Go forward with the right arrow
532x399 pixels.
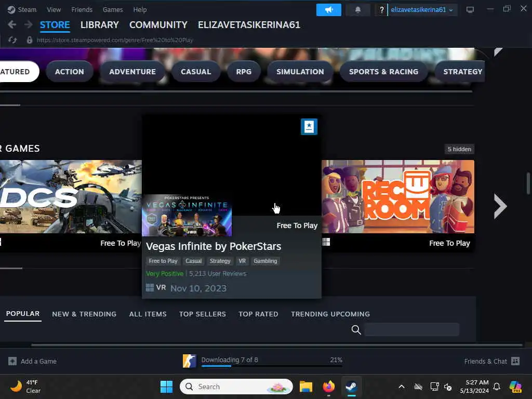click(x=29, y=24)
